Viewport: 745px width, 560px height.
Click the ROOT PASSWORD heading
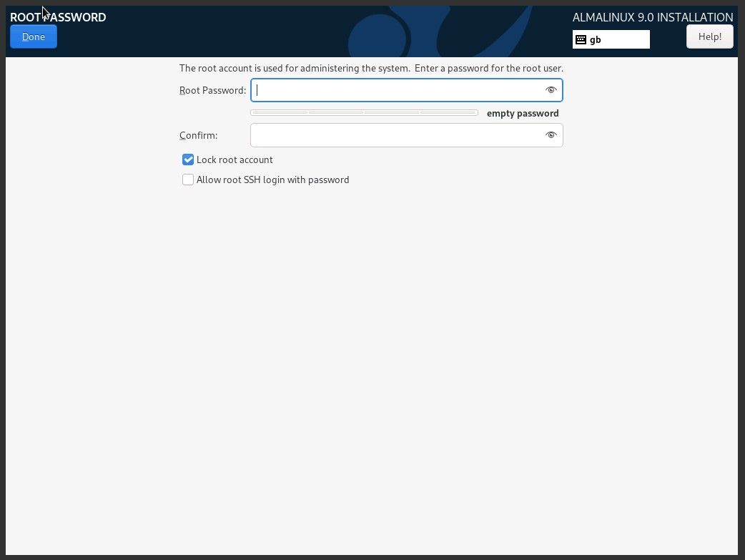pos(58,17)
